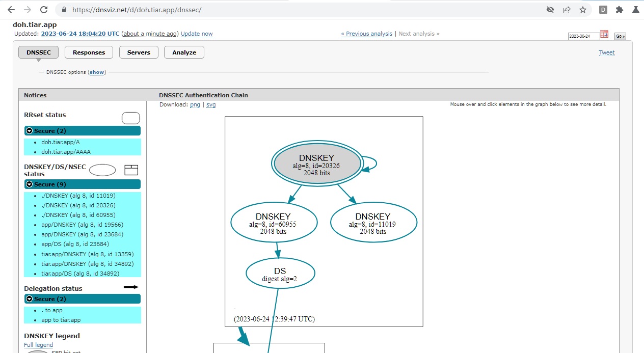The height and width of the screenshot is (353, 644).
Task: Click the updated timestamp 2023-06-24 18:04:20 UTC
Action: (x=81, y=34)
